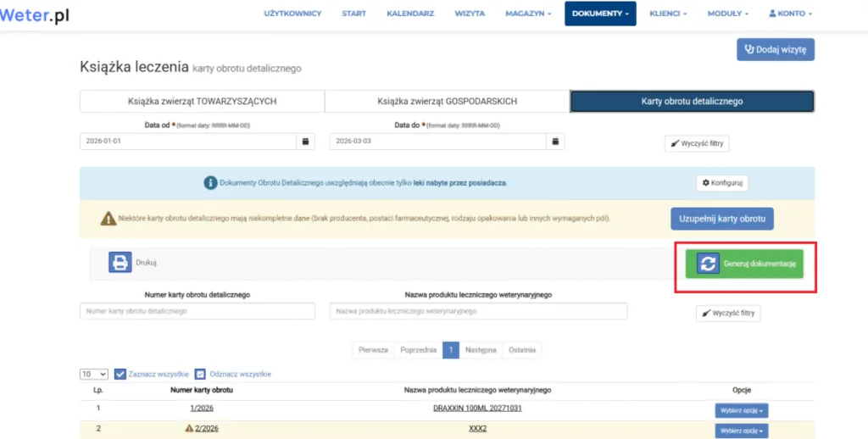Screen dimensions: 868x439
Task: Open calendar picker for Data od
Action: 305,142
